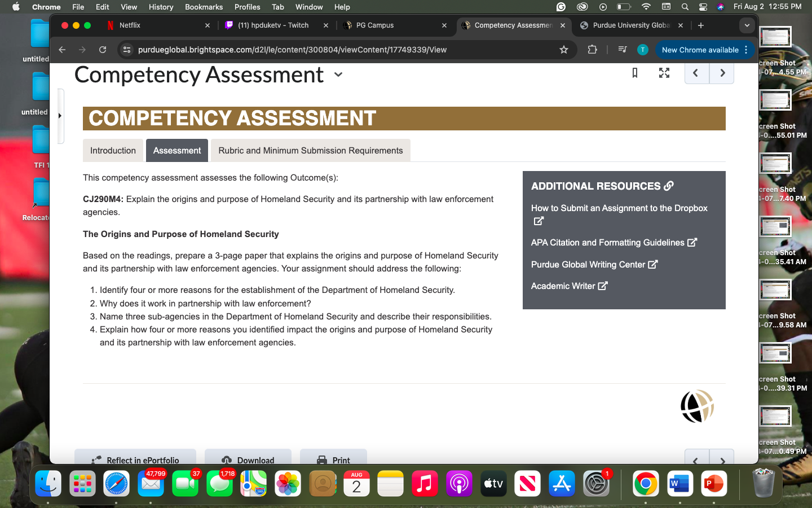
Task: Click the Download button
Action: point(248,458)
